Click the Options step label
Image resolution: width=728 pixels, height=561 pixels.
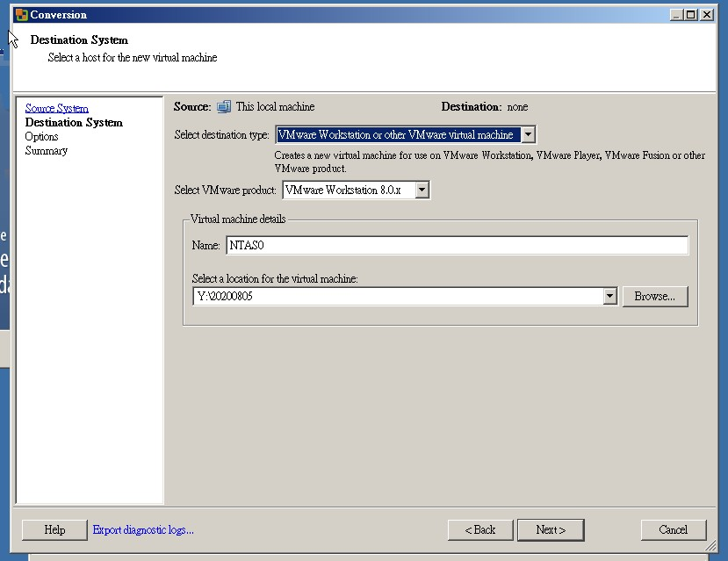(41, 136)
